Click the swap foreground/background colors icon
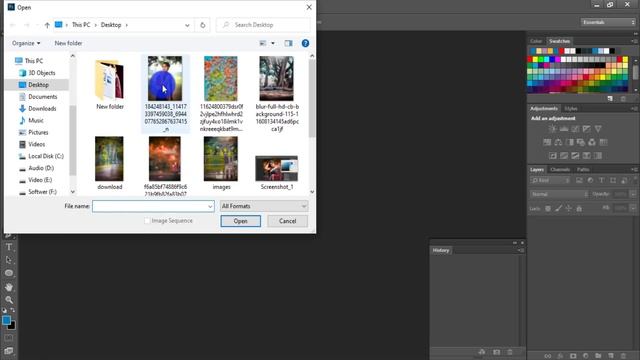640x360 pixels. pos(13,310)
